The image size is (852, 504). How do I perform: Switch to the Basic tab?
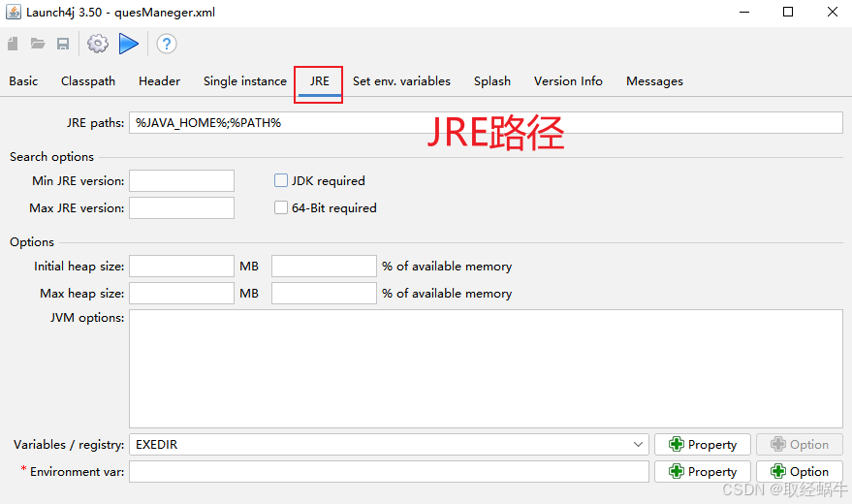click(23, 80)
